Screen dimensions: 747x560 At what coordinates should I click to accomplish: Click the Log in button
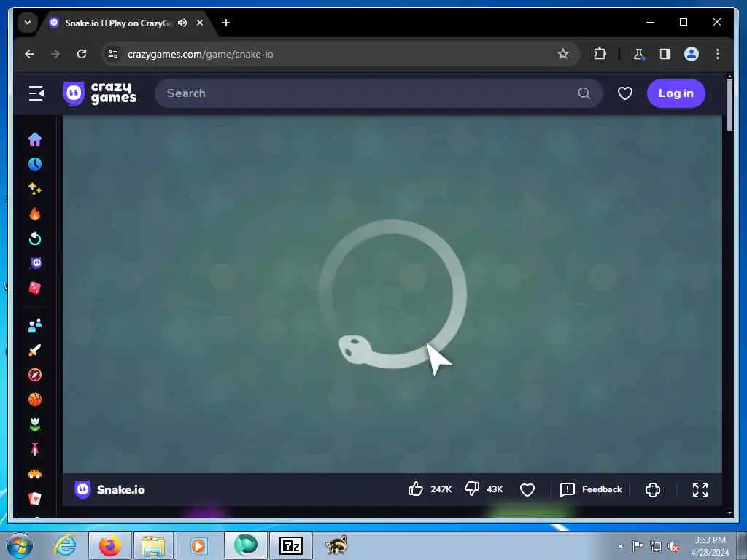(676, 93)
